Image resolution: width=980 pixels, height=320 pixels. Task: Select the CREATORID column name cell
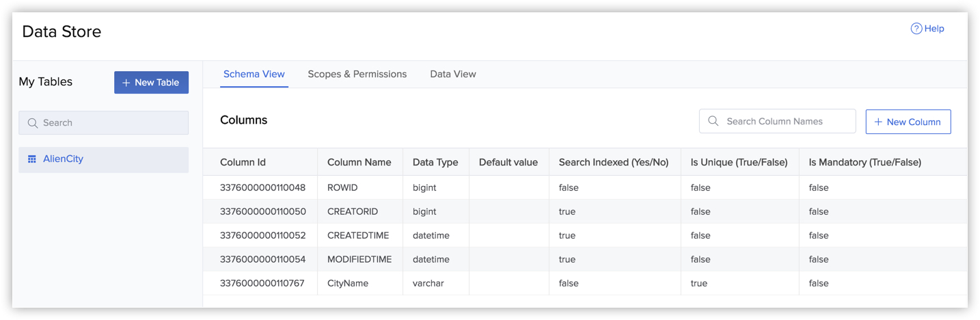tap(352, 211)
